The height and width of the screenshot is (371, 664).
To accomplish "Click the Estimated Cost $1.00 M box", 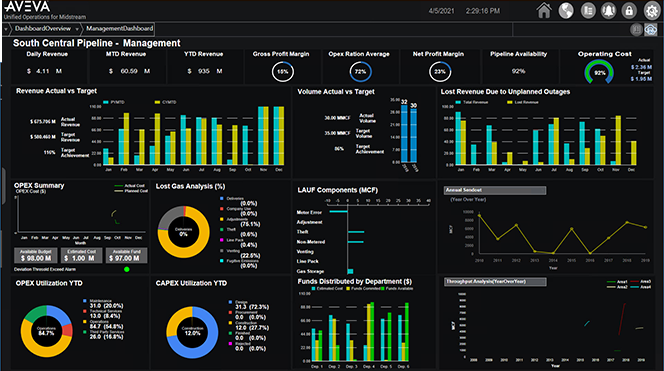I will [81, 255].
